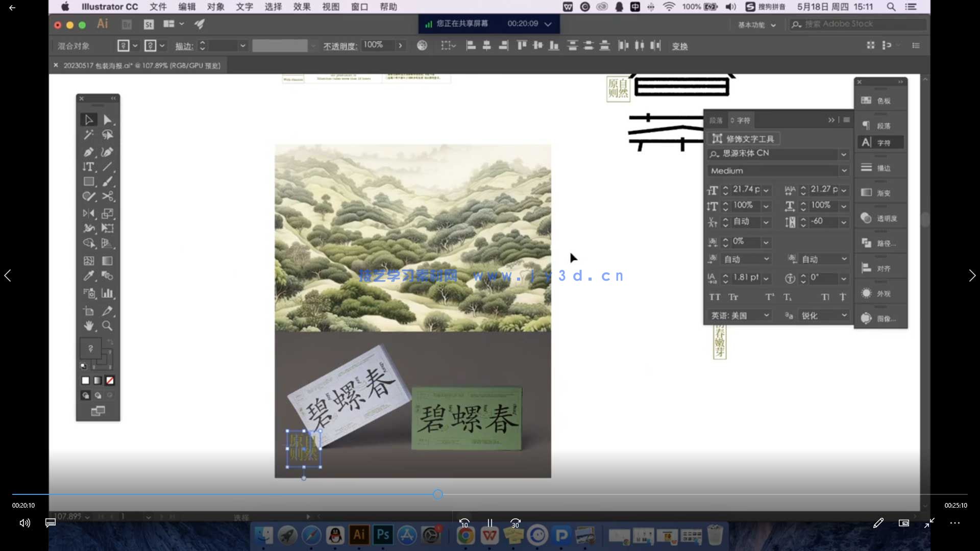
Task: Expand the font size value dropdown
Action: tap(767, 190)
